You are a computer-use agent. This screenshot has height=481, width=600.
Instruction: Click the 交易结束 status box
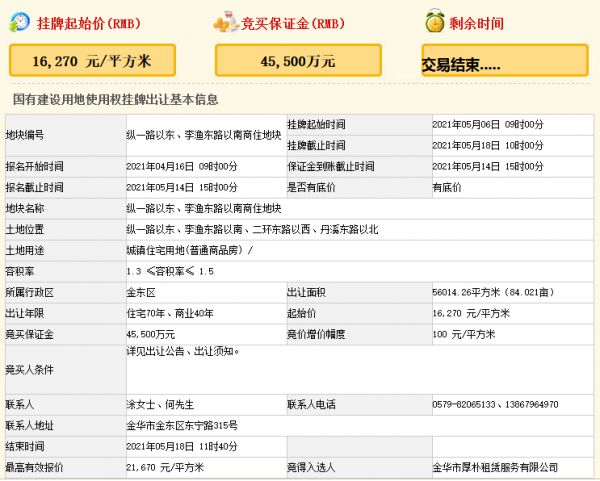505,60
